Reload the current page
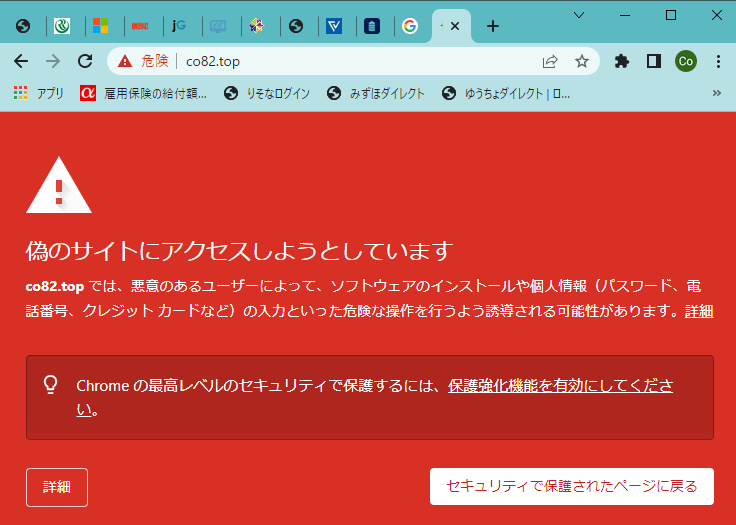 click(85, 61)
